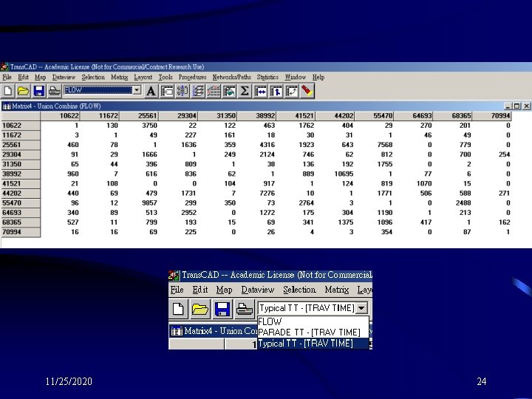Click the highlighted FLOW combo box field
Screen dimensions: 532x399
point(98,90)
